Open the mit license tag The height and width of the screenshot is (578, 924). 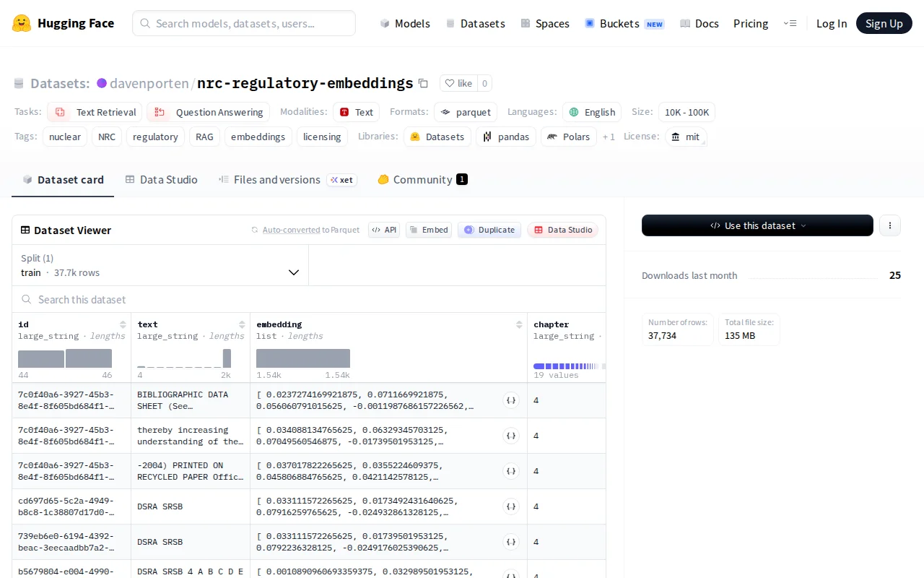pyautogui.click(x=686, y=137)
